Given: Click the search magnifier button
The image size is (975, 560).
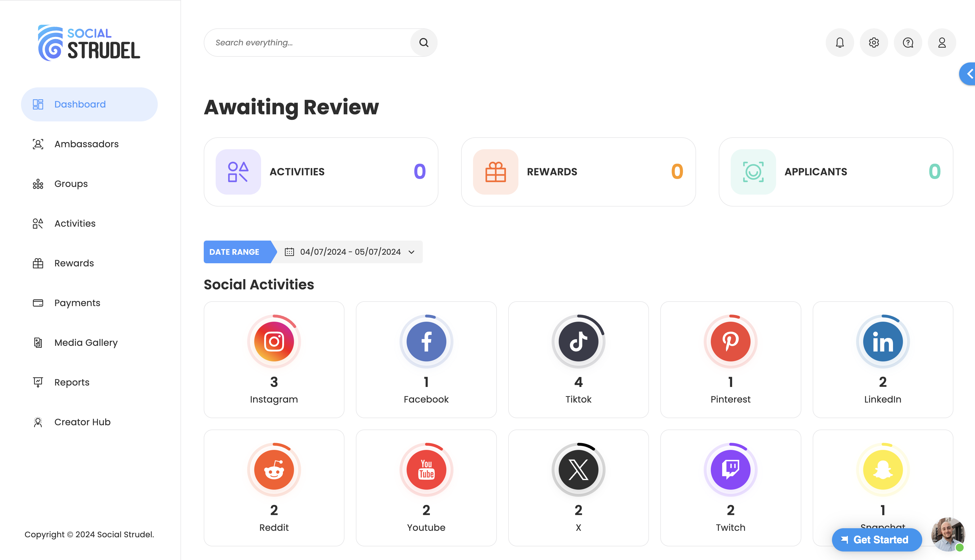Looking at the screenshot, I should 423,43.
